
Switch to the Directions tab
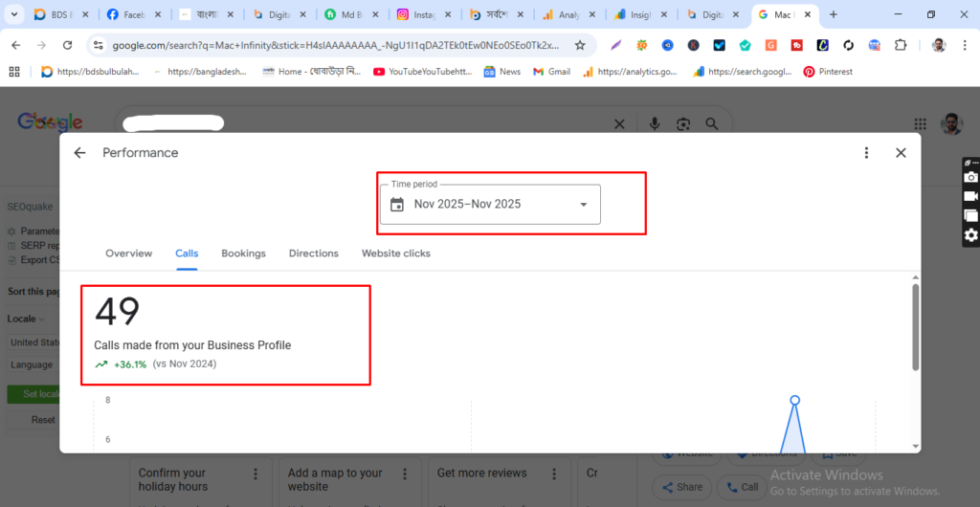(314, 253)
